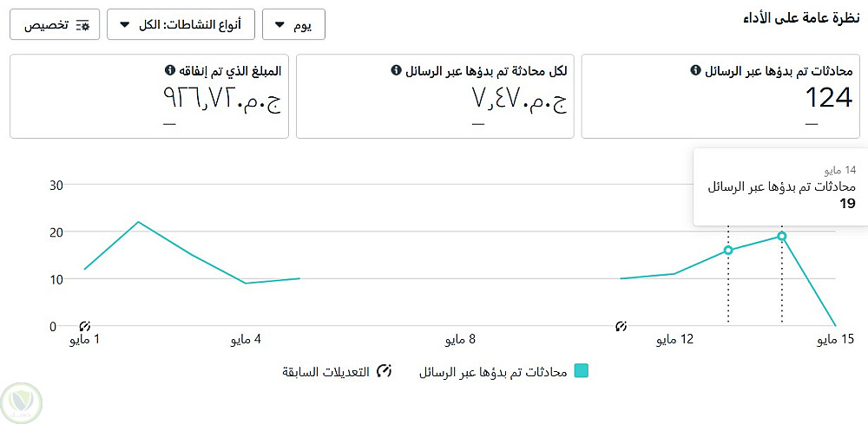
Task: Click the teal legend color square
Action: (582, 371)
